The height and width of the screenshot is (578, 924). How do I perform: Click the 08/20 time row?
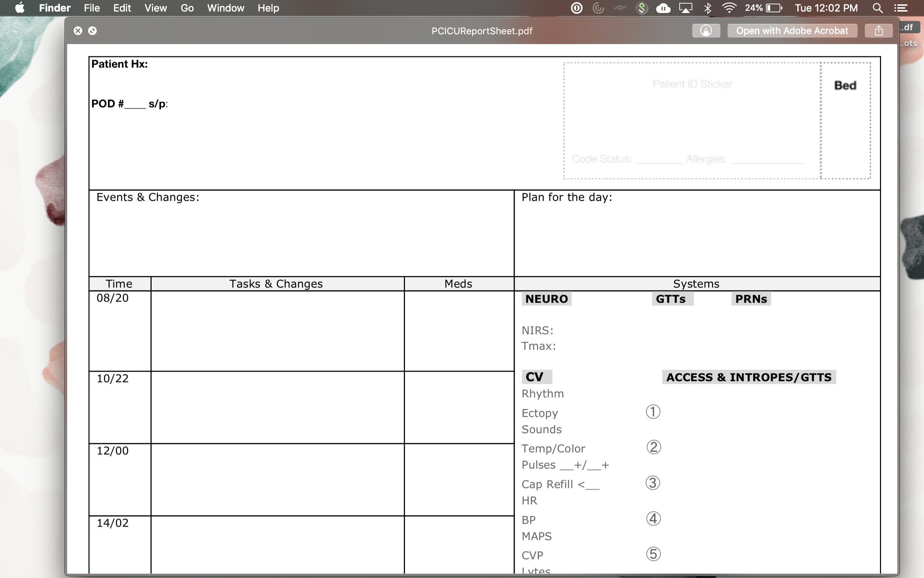(x=113, y=298)
